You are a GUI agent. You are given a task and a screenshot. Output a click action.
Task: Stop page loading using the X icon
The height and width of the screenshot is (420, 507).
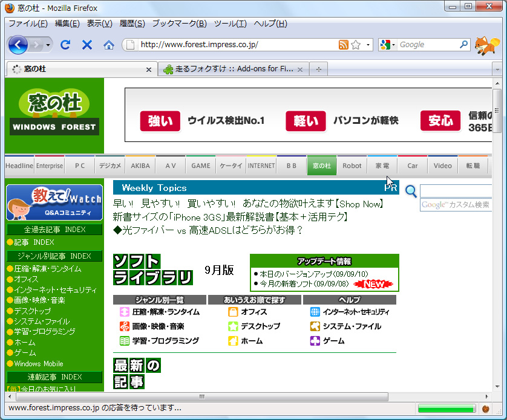click(x=87, y=45)
